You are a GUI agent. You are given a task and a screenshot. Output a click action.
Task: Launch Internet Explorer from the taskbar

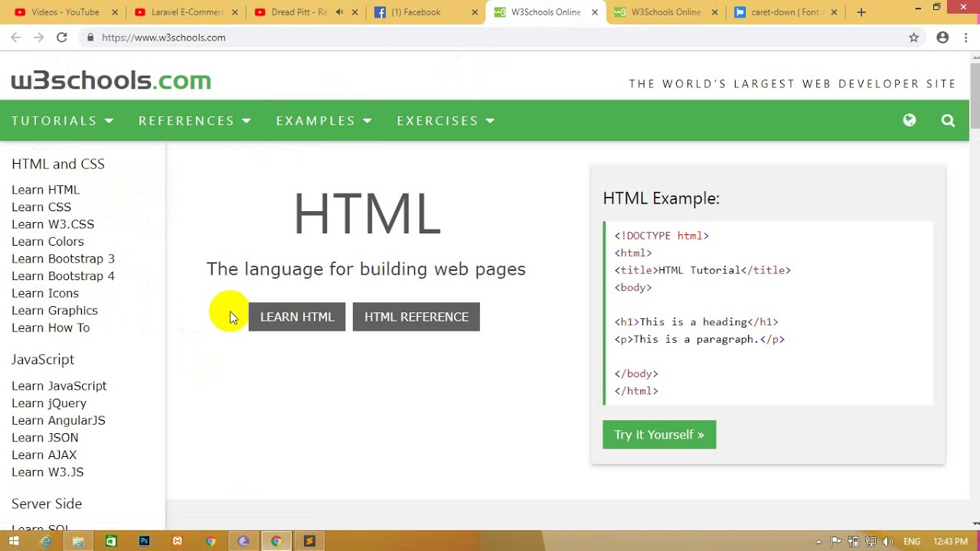[45, 541]
